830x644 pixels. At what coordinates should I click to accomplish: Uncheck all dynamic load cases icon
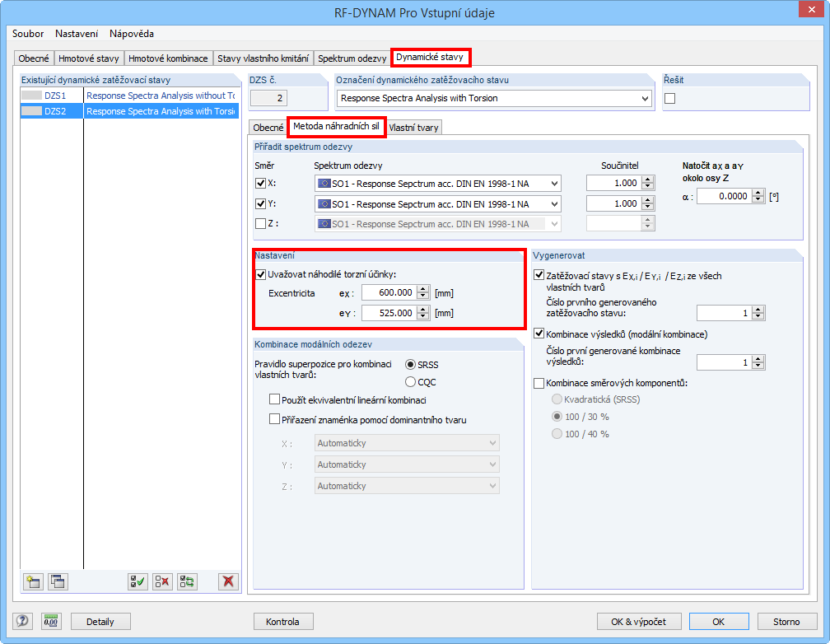pos(162,581)
